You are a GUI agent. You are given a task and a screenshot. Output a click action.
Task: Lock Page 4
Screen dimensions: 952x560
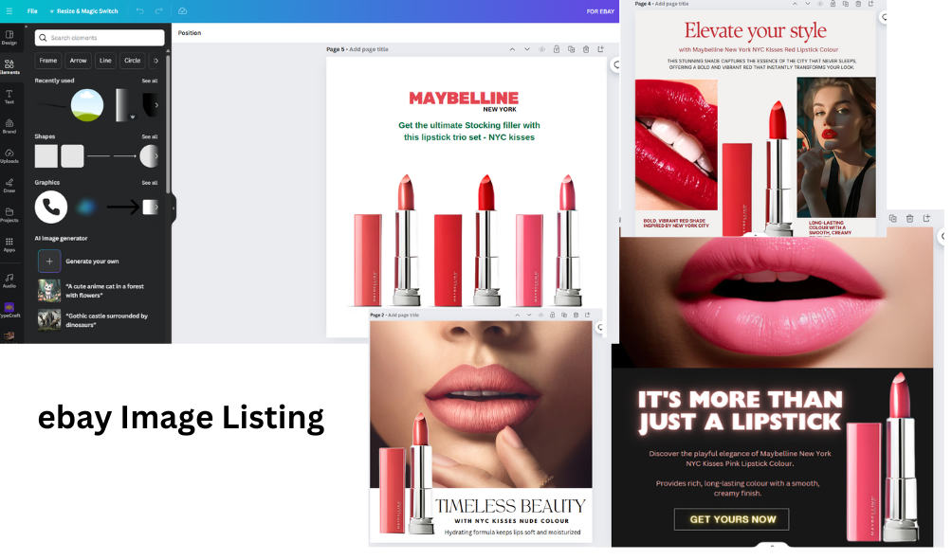tap(833, 4)
